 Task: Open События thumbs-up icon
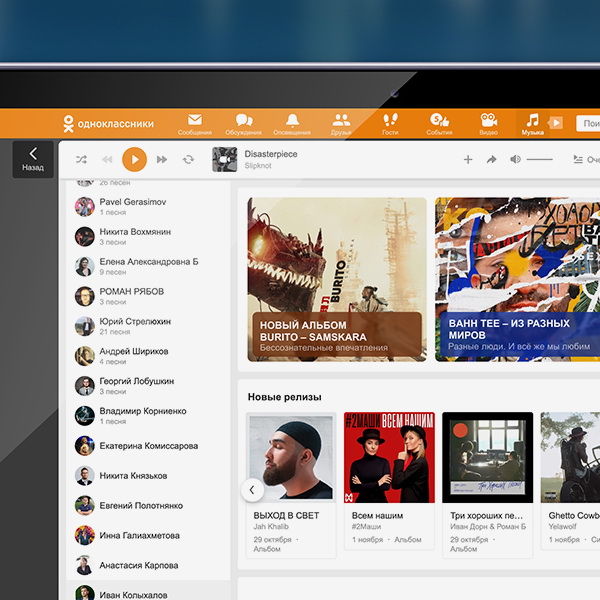tap(439, 120)
